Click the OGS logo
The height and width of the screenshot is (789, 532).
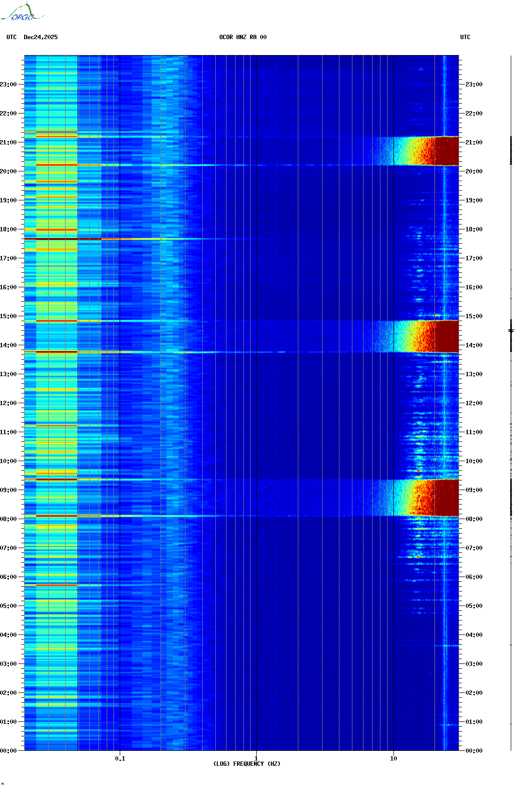coord(22,12)
